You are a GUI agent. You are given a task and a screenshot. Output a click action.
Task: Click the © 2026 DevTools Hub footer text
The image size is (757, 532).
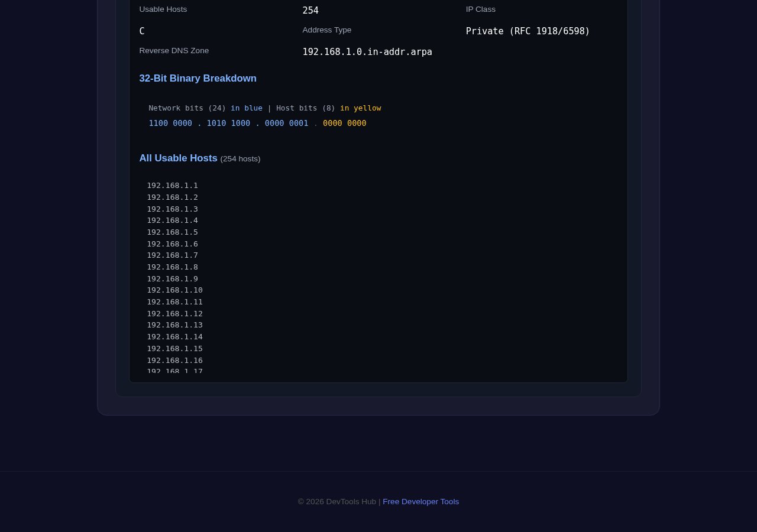pos(337,502)
